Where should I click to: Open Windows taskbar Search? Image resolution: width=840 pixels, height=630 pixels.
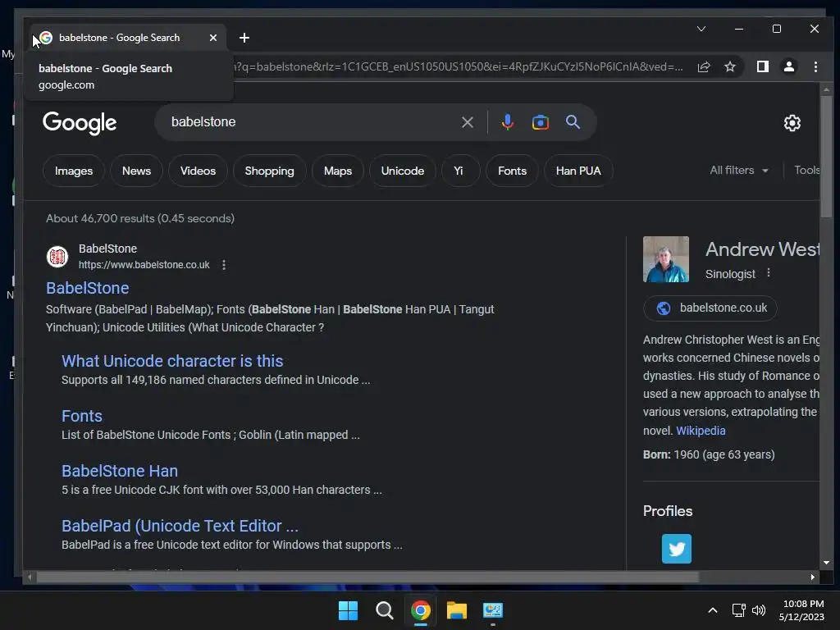(384, 610)
